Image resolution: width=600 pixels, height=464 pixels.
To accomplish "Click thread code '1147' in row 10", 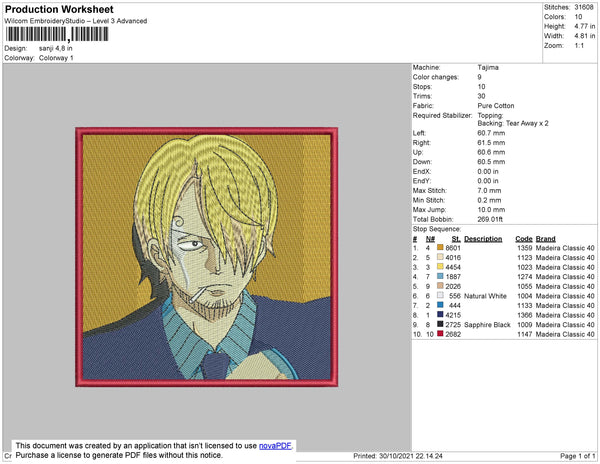I will pyautogui.click(x=525, y=334).
